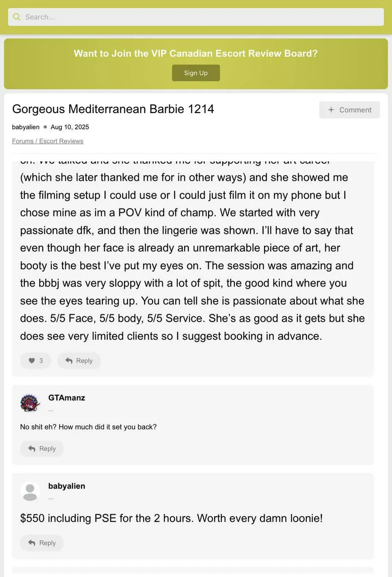Click GTAmanz's Raptors avatar
The image size is (392, 577).
[x=30, y=403]
